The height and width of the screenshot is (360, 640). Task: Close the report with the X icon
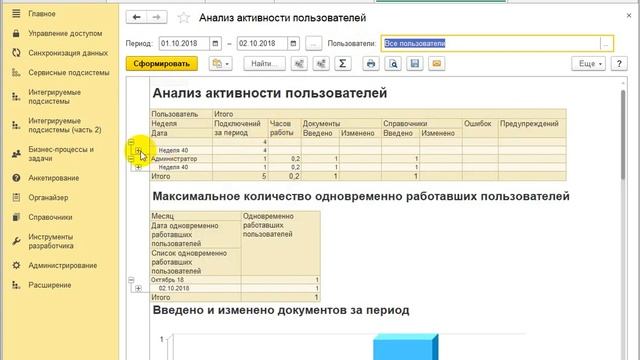pos(629,16)
